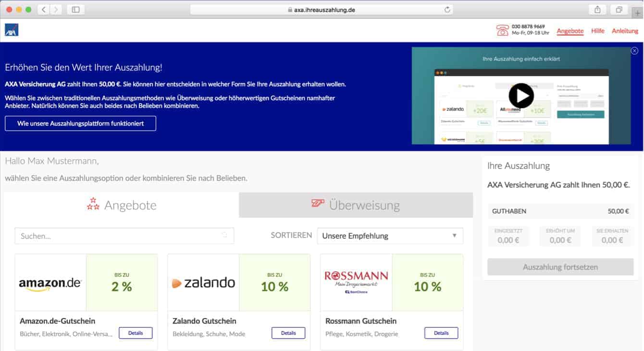Click the red telephone icon
The width and height of the screenshot is (644, 351).
[x=502, y=30]
